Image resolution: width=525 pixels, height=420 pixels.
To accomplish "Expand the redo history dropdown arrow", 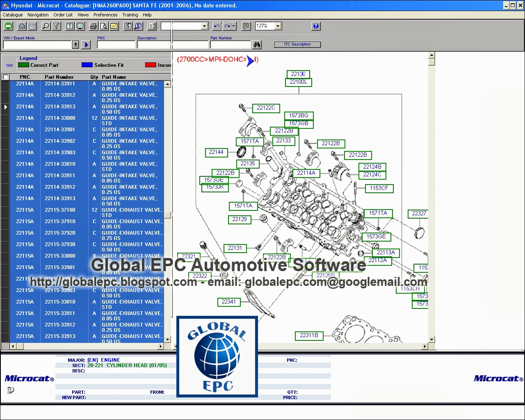I will [234, 26].
